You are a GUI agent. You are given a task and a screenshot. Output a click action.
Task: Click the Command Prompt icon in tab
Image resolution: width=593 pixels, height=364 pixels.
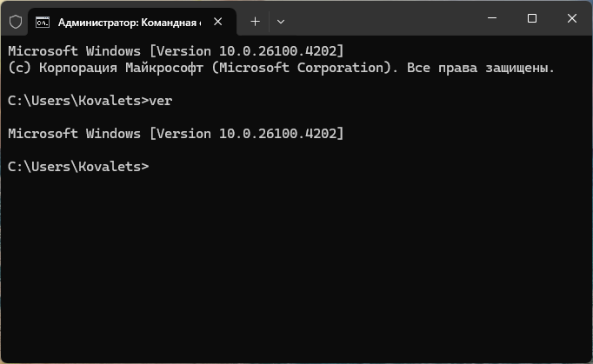[x=43, y=23]
